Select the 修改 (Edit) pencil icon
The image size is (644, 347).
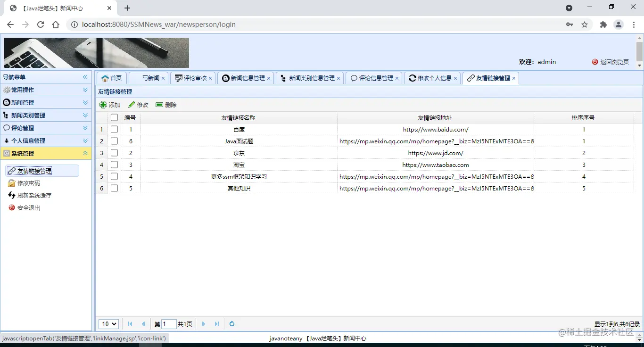[x=138, y=105]
